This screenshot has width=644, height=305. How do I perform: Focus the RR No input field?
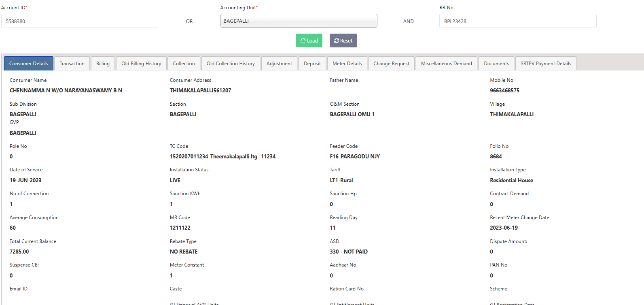(518, 21)
